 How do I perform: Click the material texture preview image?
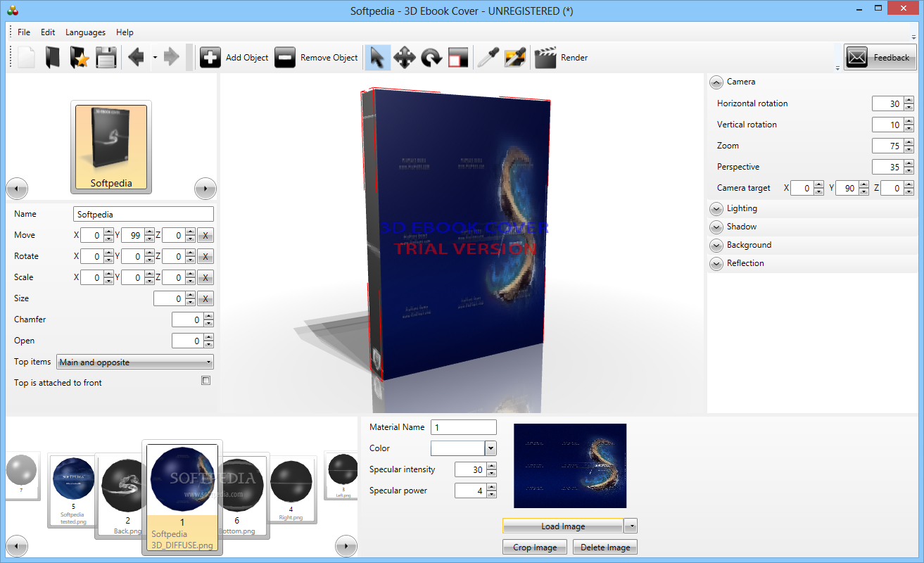pos(570,466)
